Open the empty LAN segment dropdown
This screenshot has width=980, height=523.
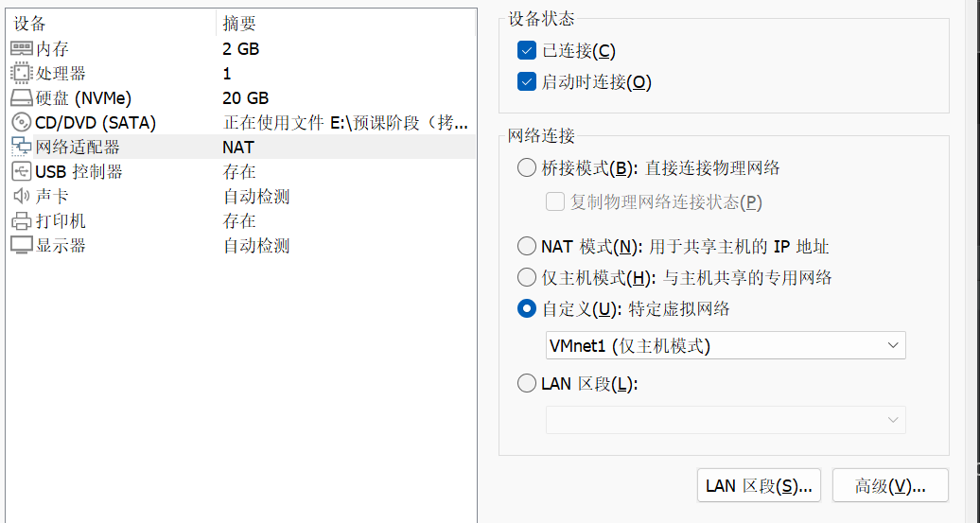[726, 420]
